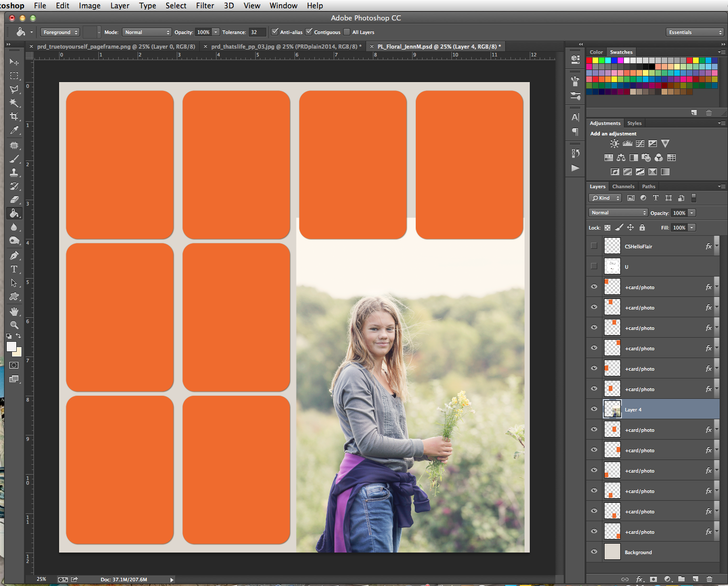Expand the Foreground fill source dropdown
Image resolution: width=728 pixels, height=586 pixels.
click(60, 32)
